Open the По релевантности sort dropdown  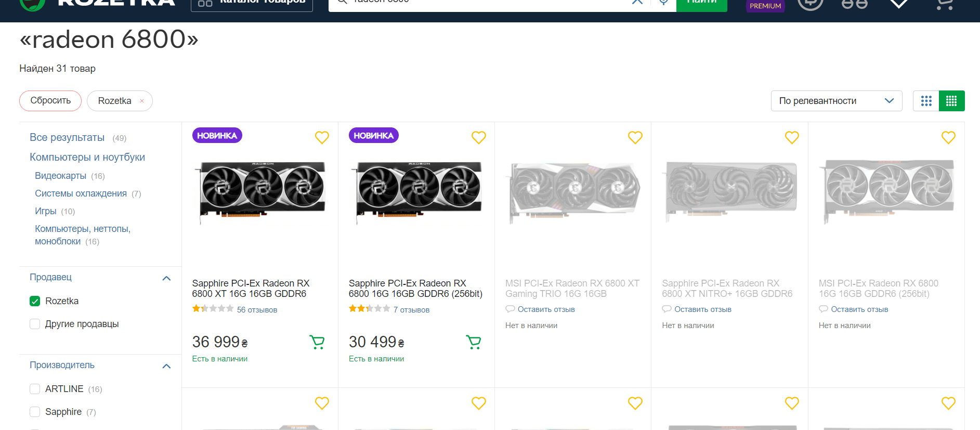point(836,101)
